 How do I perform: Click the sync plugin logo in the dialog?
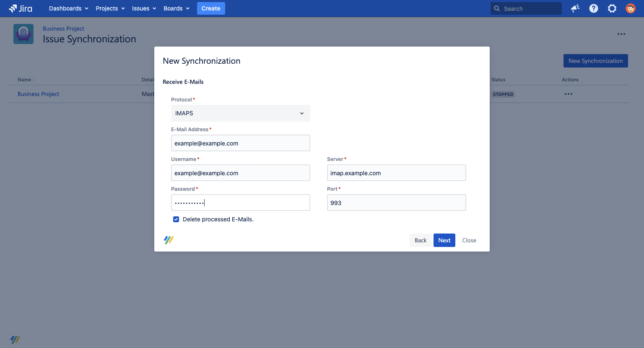tap(168, 239)
